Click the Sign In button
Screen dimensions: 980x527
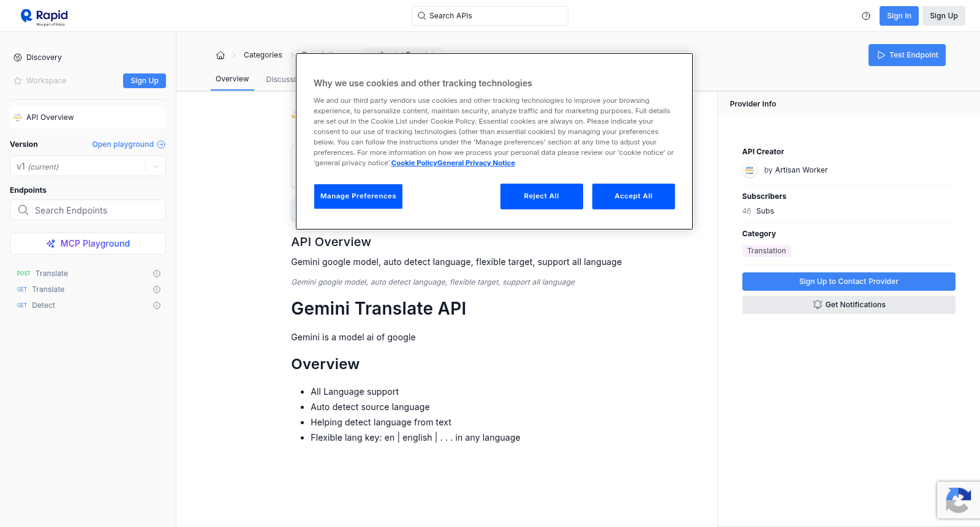(x=899, y=16)
